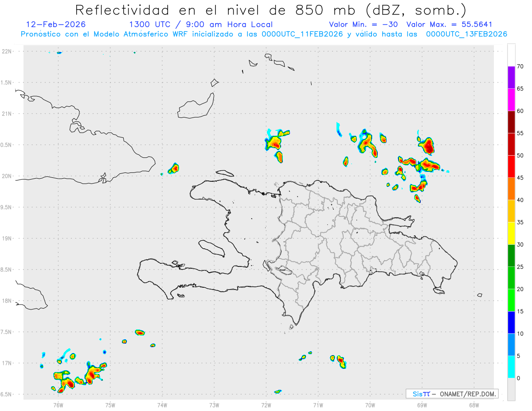Click '0000UTC_11FEB2026' initialization time
Screen dimensions: 532x411
[x=302, y=34]
